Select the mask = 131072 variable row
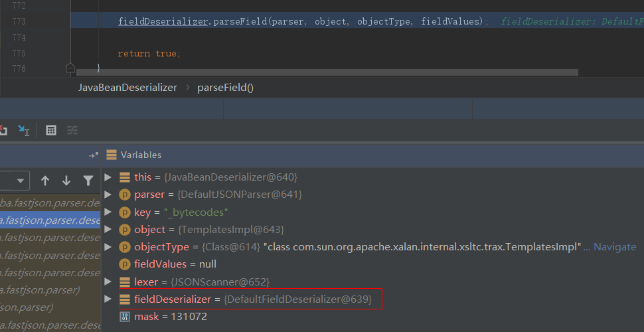 click(x=170, y=317)
